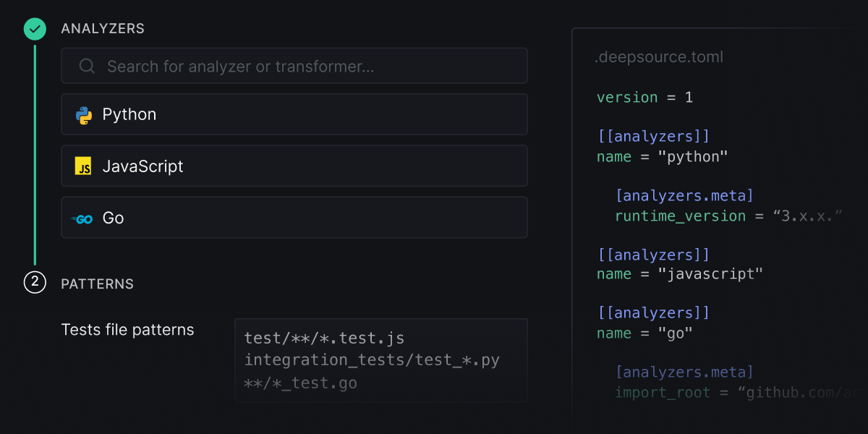Select the PATTERNS section header
Viewport: 868px width, 434px height.
pos(97,284)
